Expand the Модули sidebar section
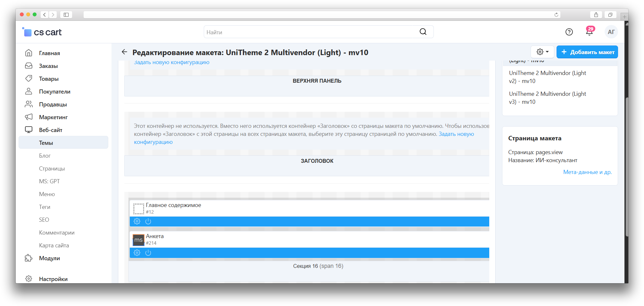 click(49, 258)
